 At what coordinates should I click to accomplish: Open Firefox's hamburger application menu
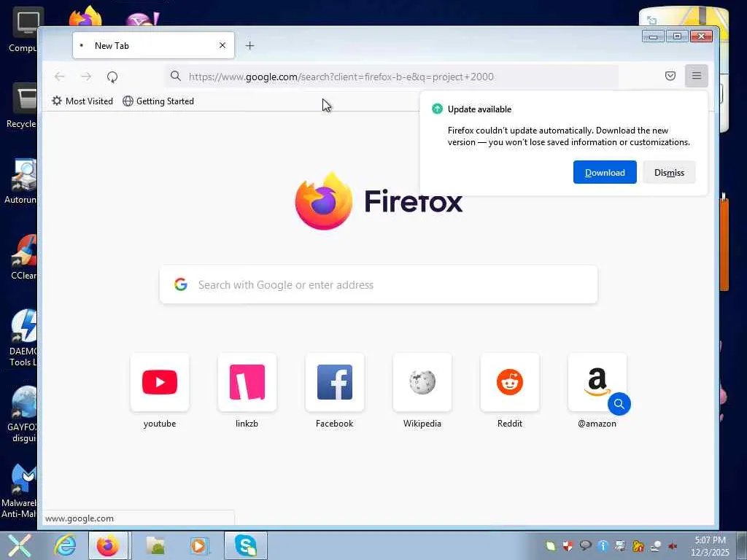tap(697, 76)
